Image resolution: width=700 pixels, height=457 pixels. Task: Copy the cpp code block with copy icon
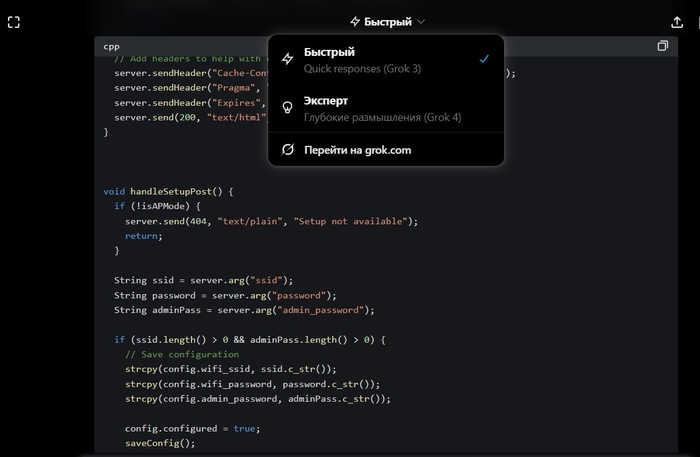662,46
